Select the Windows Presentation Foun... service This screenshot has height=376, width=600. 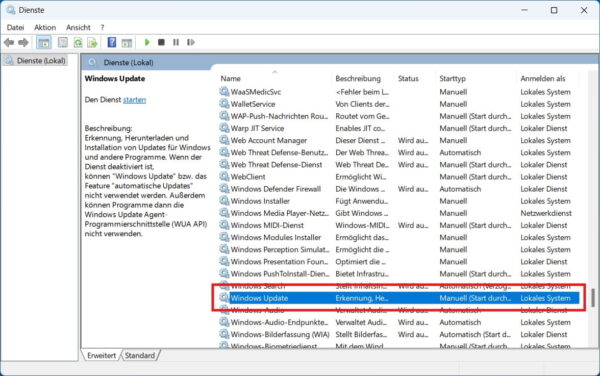tap(279, 262)
